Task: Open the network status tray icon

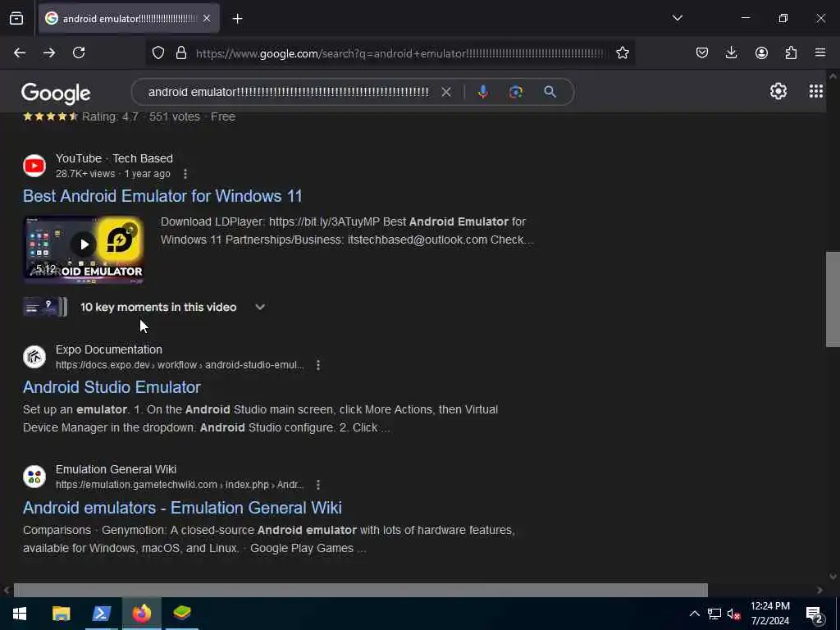Action: coord(714,614)
